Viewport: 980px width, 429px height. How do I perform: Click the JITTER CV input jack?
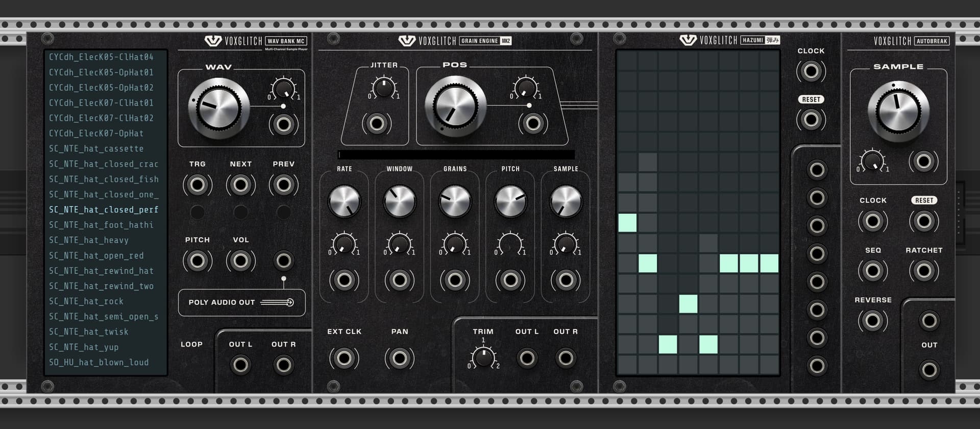(377, 124)
